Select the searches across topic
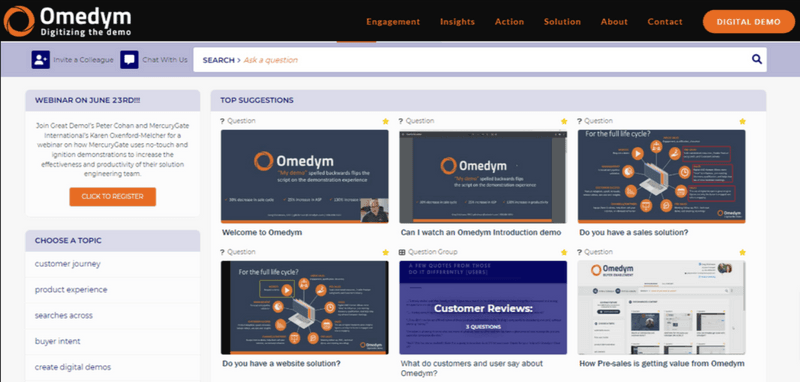The width and height of the screenshot is (800, 382). click(64, 315)
